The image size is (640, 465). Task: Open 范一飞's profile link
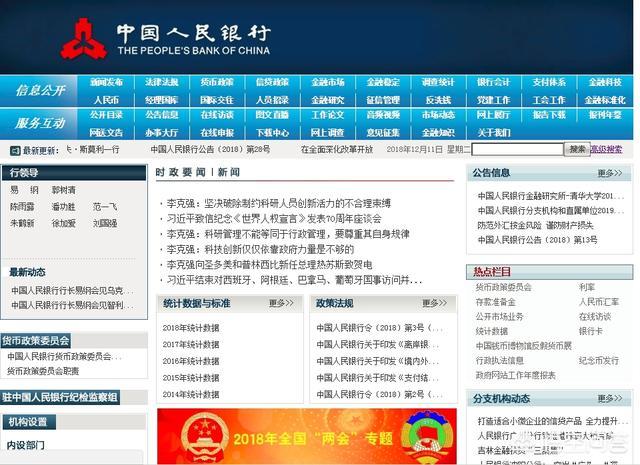click(x=105, y=207)
